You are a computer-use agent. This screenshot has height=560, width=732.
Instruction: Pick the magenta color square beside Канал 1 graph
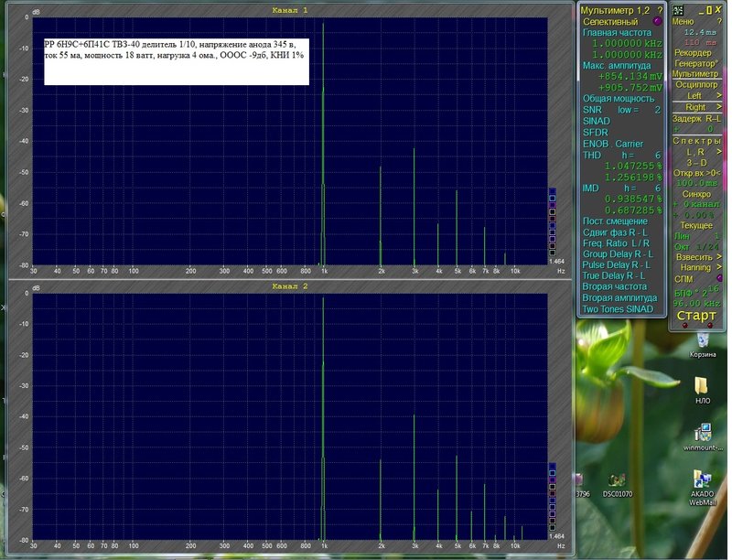coord(553,205)
